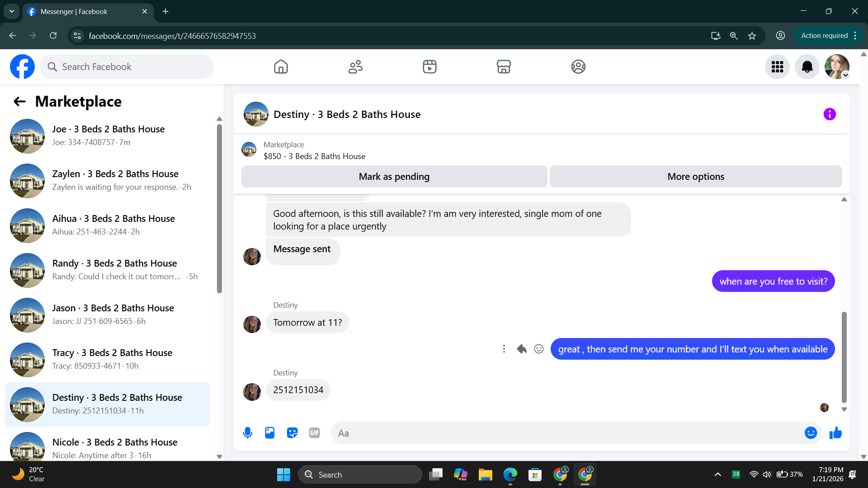Open the Facebook apps grid menu
This screenshot has width=868, height=488.
777,67
